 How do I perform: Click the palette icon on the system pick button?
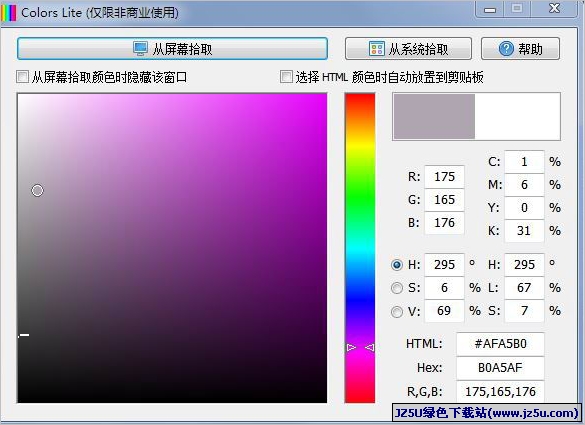coord(376,49)
